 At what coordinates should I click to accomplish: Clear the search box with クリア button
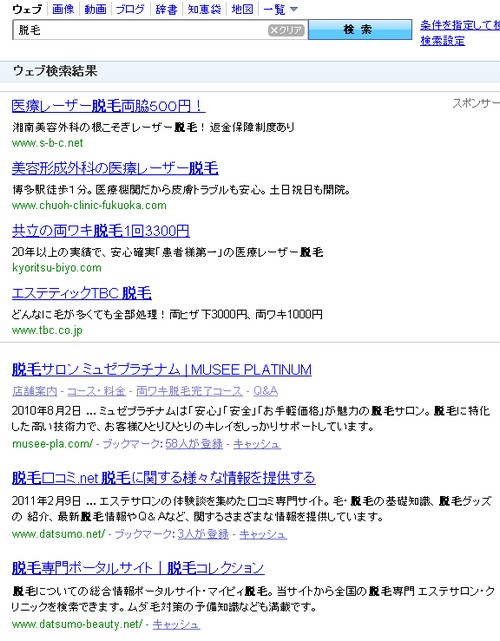tap(286, 30)
